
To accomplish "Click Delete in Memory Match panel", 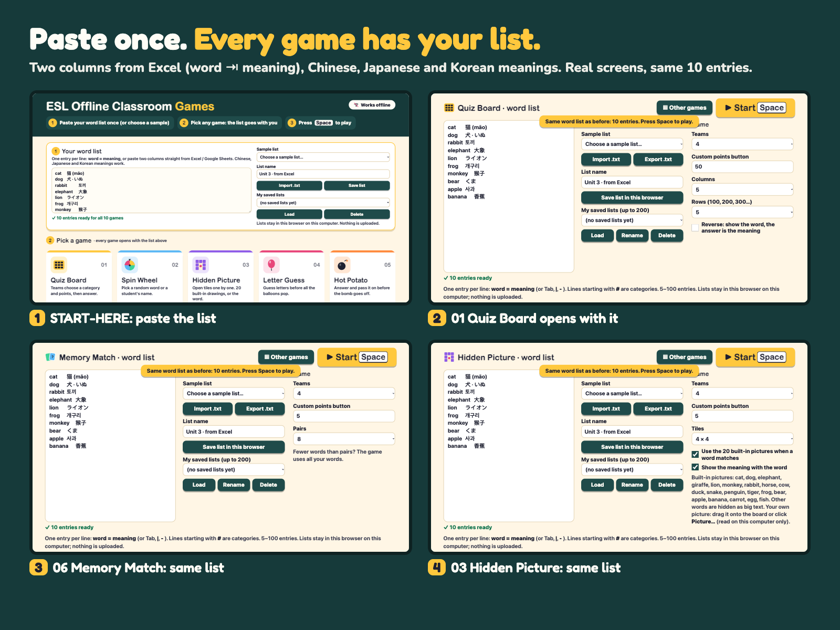I will 268,485.
